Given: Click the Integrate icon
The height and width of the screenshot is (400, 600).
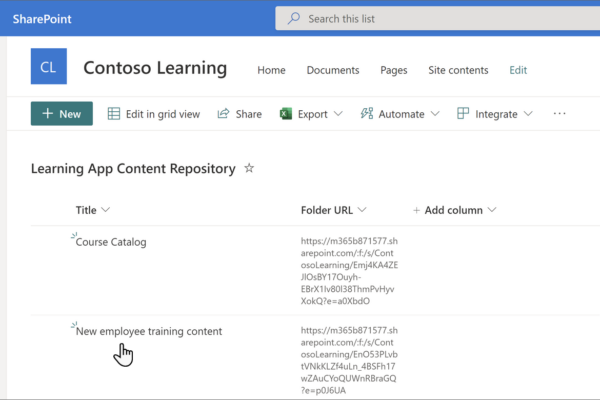Looking at the screenshot, I should [x=463, y=113].
